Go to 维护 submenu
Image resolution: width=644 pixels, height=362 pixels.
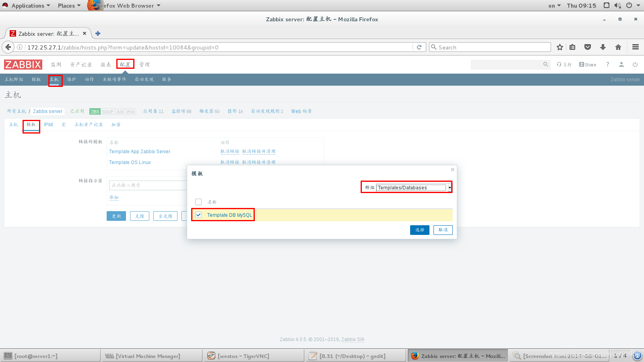click(x=72, y=79)
